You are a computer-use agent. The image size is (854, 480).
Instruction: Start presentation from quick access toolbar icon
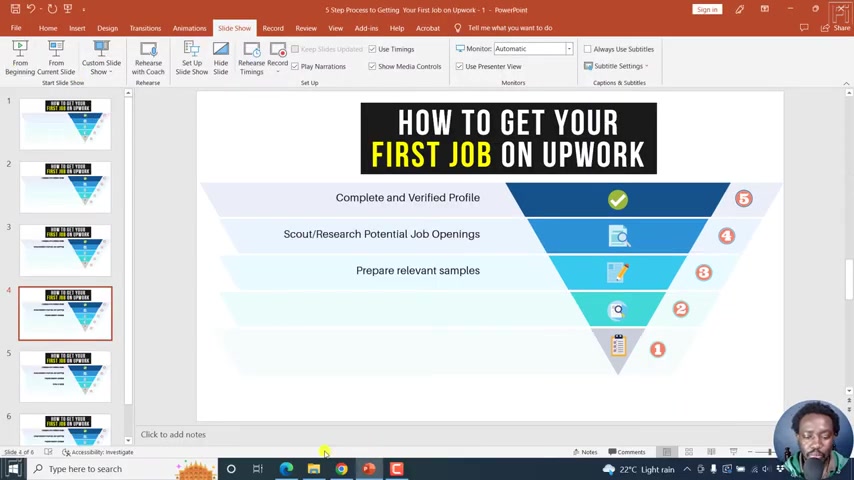68,9
